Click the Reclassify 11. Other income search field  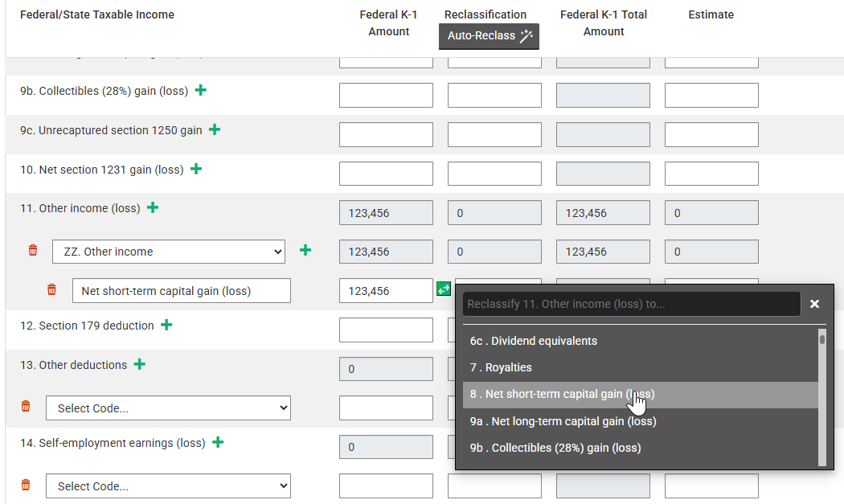click(631, 304)
